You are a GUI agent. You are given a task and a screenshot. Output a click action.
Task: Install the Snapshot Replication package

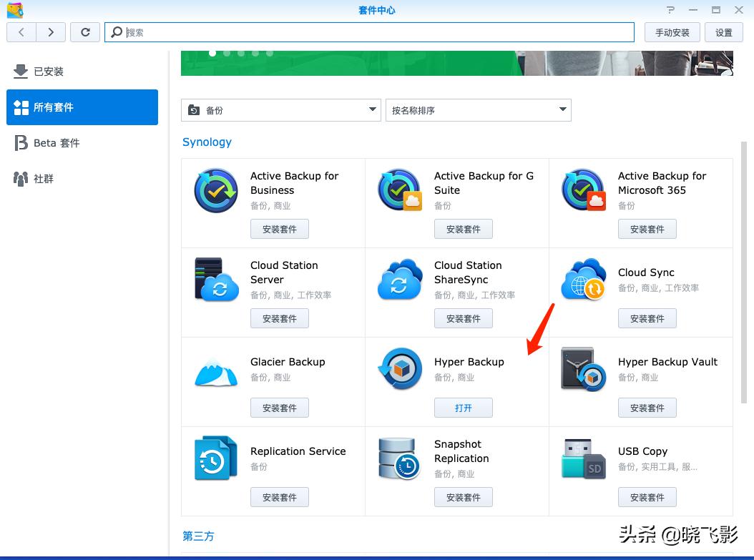coord(464,497)
